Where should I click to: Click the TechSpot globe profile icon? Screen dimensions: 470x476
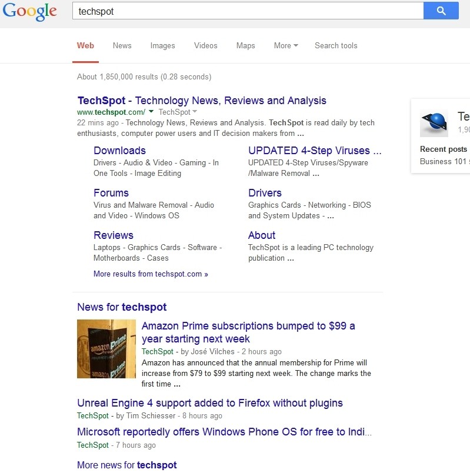[x=434, y=123]
